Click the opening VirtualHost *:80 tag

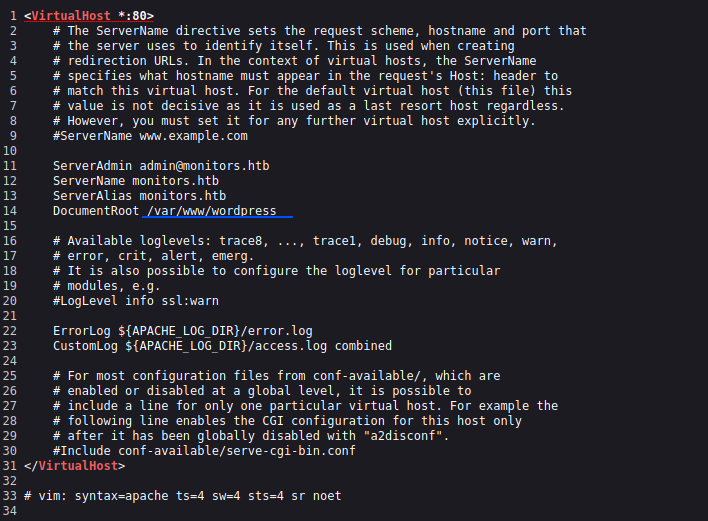point(88,16)
